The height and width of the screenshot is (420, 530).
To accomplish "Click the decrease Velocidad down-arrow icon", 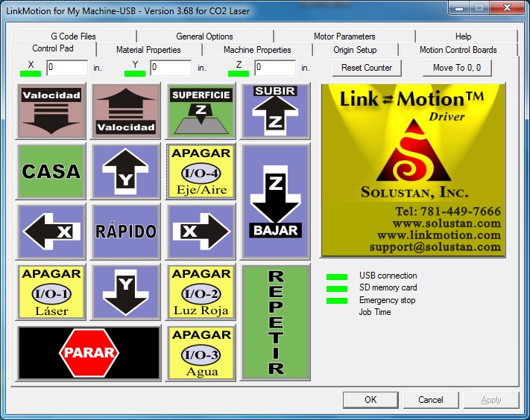I will [x=51, y=111].
